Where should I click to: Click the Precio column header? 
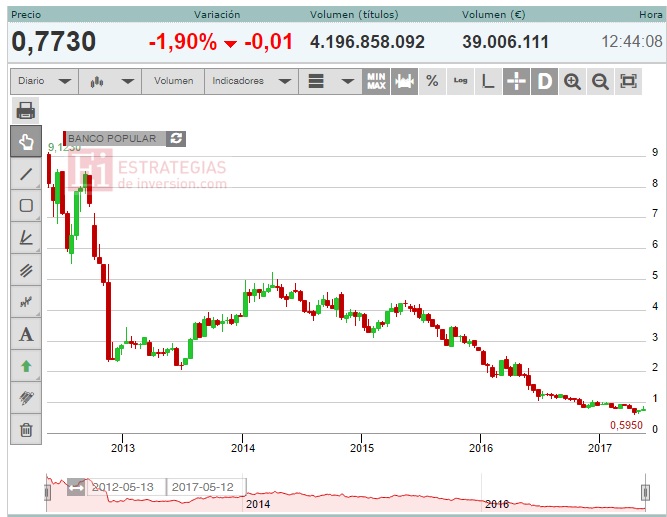click(x=26, y=14)
